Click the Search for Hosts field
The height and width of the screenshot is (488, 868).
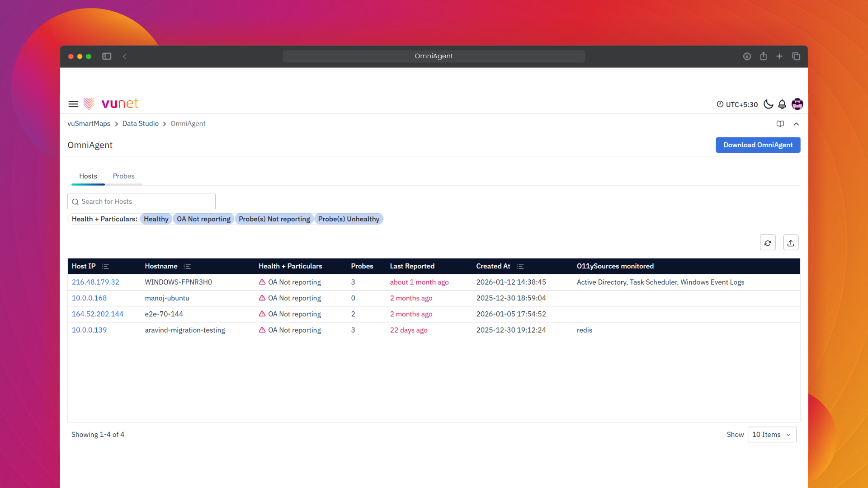click(x=142, y=202)
